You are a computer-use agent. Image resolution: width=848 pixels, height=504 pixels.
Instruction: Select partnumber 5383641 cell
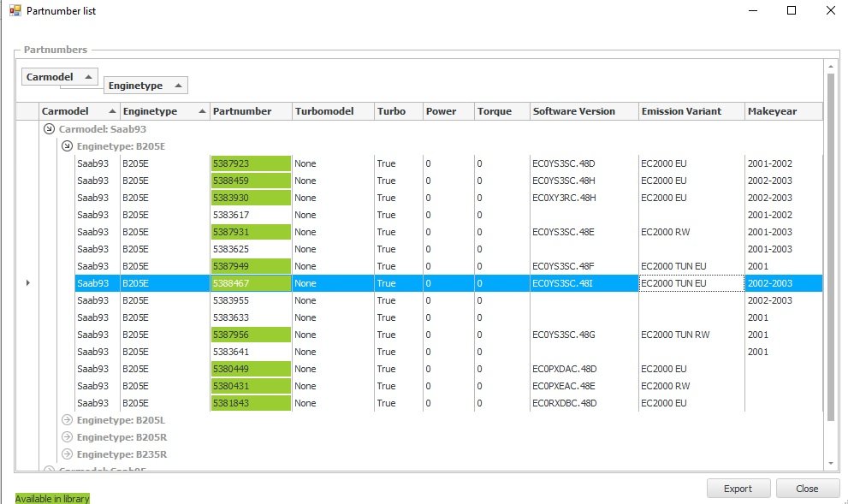pyautogui.click(x=251, y=352)
